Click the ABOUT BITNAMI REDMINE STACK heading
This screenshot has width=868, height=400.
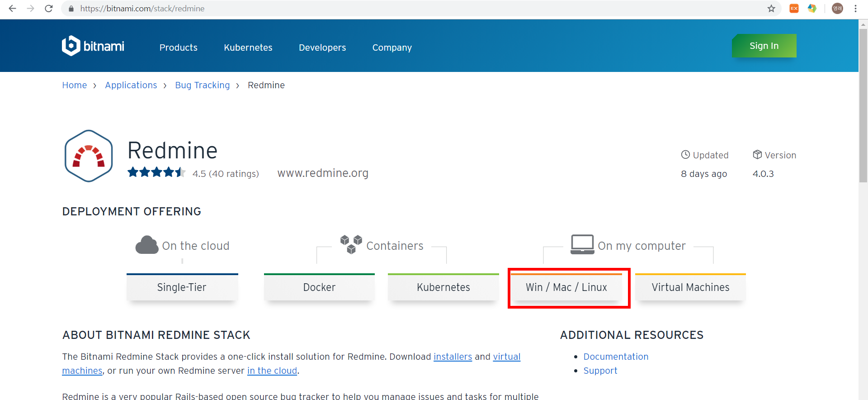click(156, 335)
